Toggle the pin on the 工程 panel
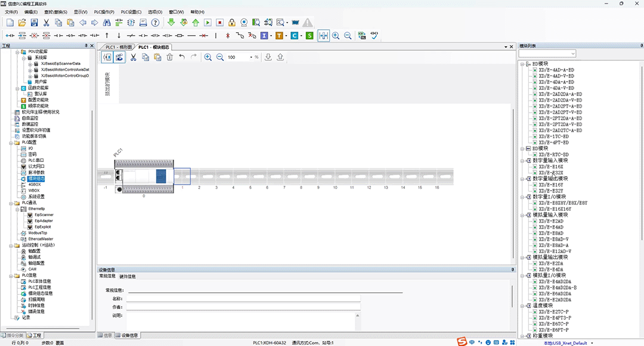644x346 pixels. (x=86, y=45)
